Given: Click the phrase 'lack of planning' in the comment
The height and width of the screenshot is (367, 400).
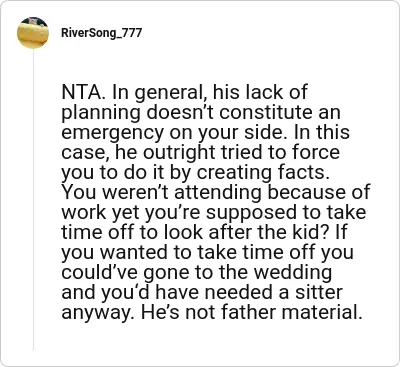Looking at the screenshot, I should [184, 102].
